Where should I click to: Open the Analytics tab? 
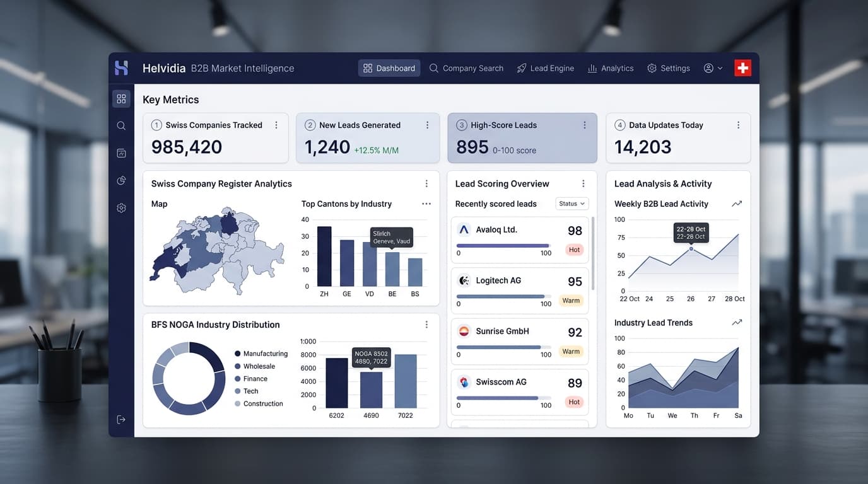pyautogui.click(x=611, y=68)
